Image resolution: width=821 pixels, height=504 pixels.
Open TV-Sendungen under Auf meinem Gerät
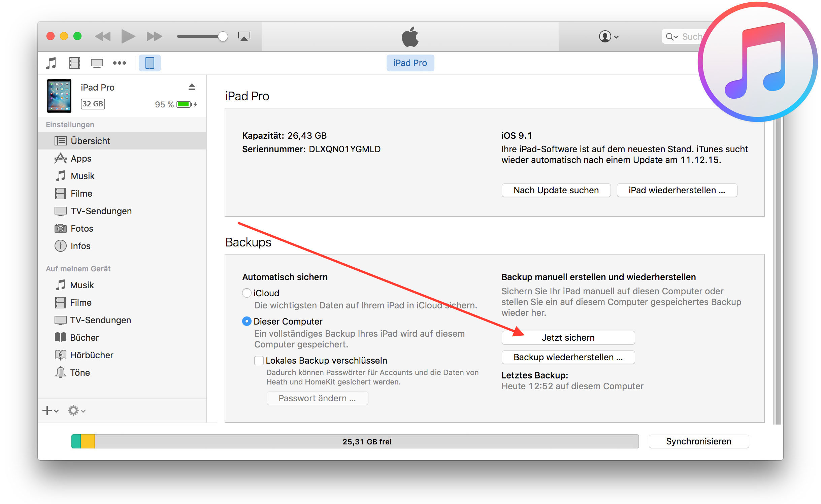pyautogui.click(x=122, y=320)
